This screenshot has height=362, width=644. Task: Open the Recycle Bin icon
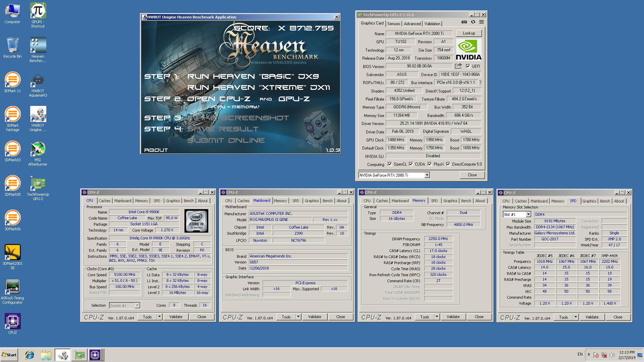tap(12, 48)
